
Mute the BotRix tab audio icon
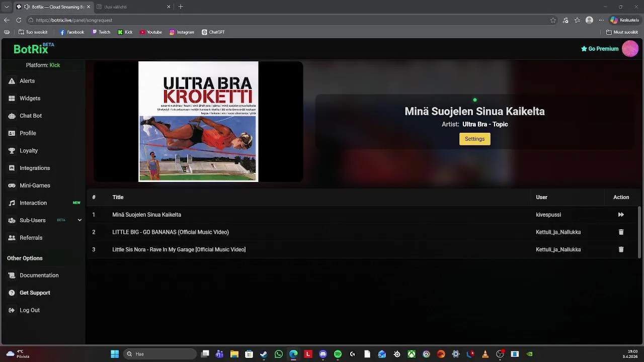[27, 7]
